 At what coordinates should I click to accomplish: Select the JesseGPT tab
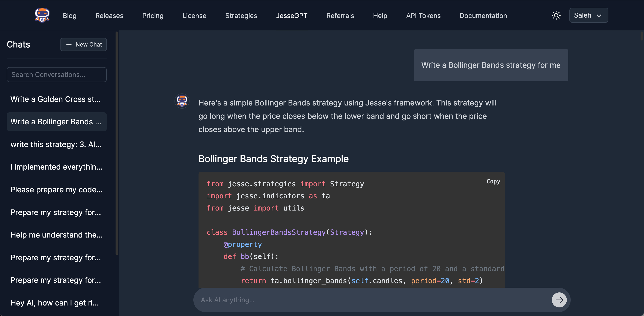click(x=292, y=15)
